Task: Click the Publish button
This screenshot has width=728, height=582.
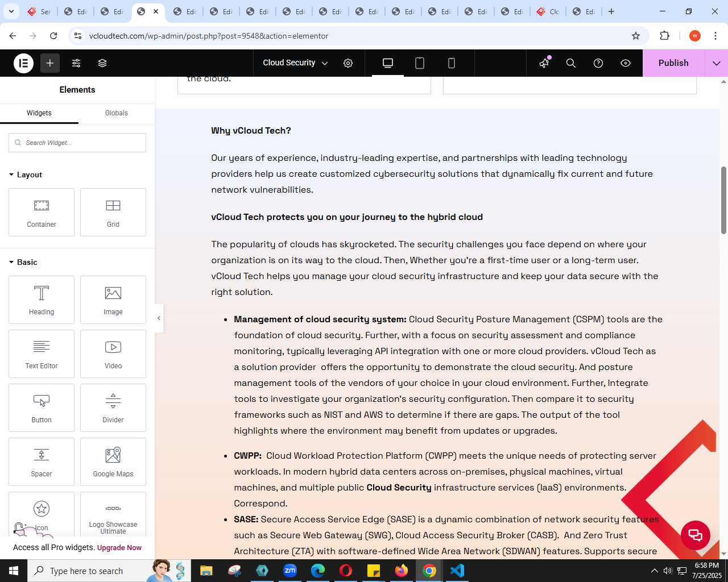Action: pos(673,63)
